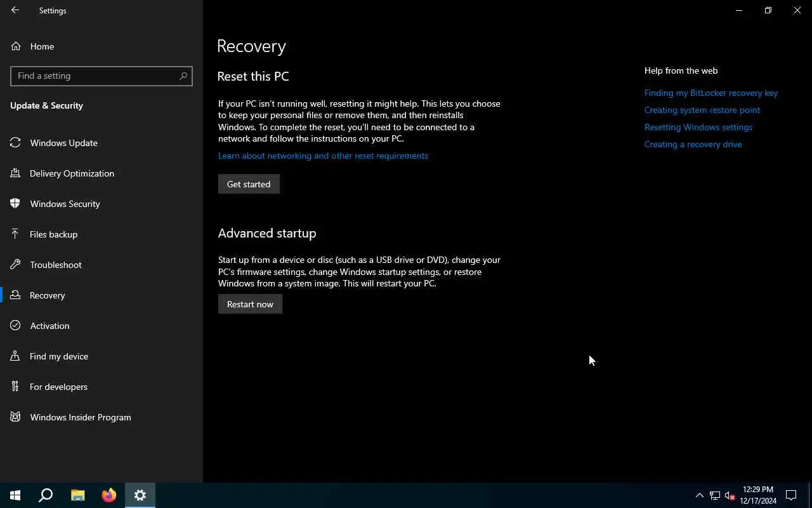Launch File Explorer from taskbar
812x508 pixels.
77,495
